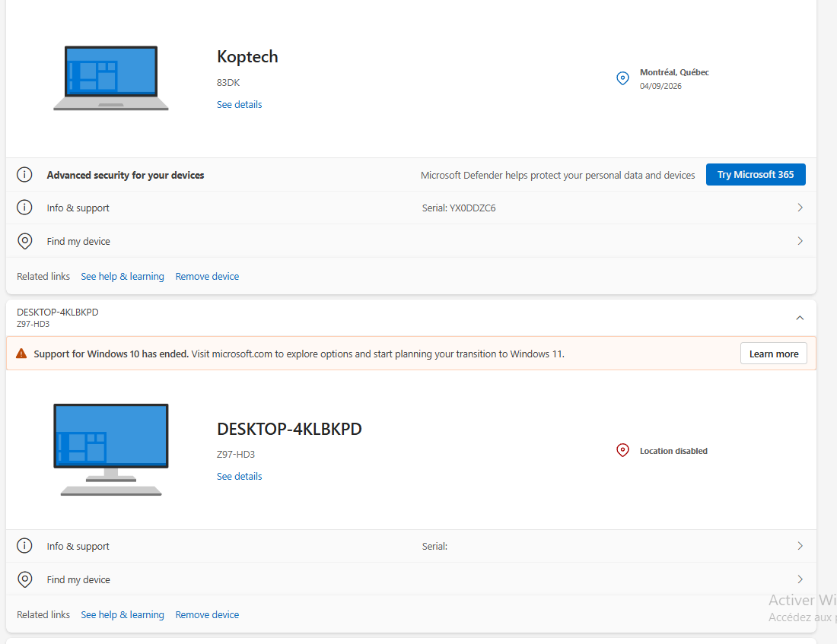Screen dimensions: 837x644
Task: Click the Try Microsoft 365 button
Action: [756, 174]
